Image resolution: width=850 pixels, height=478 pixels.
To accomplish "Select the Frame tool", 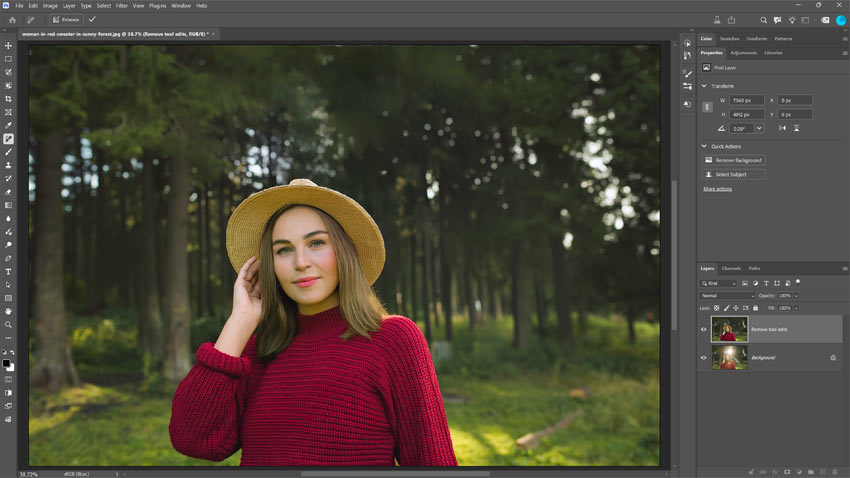I will pyautogui.click(x=8, y=112).
